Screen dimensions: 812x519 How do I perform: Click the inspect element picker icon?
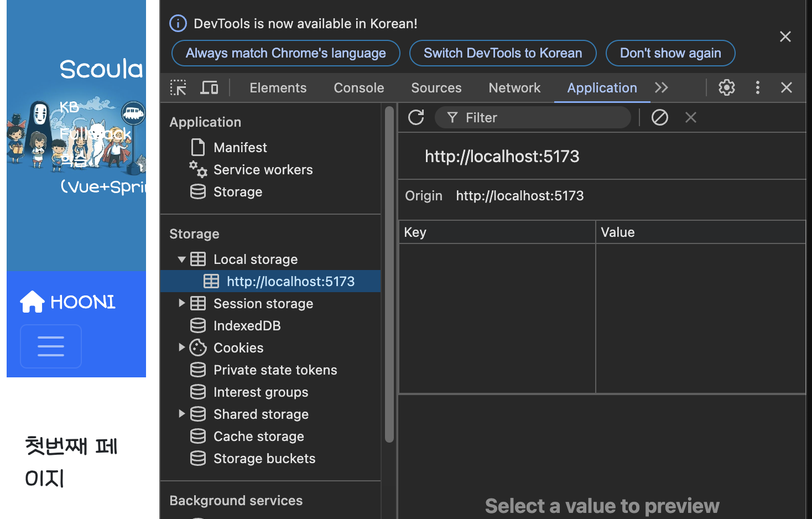tap(178, 87)
